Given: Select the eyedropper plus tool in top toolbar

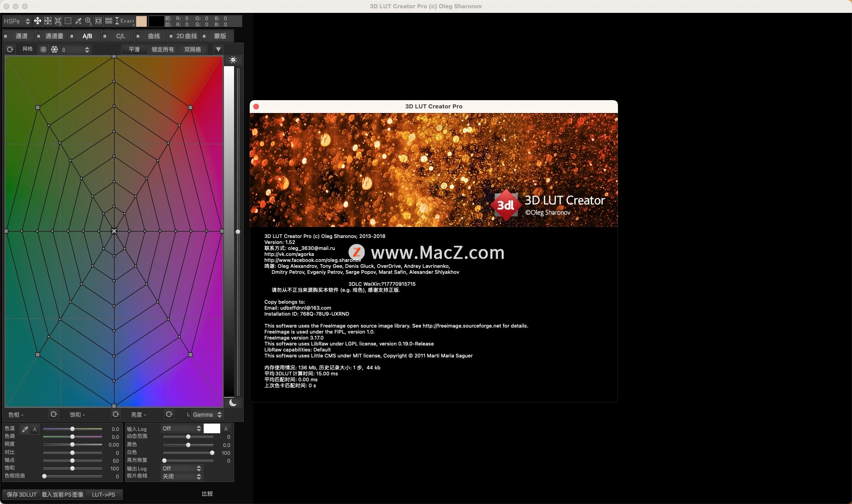Looking at the screenshot, I should pyautogui.click(x=78, y=21).
